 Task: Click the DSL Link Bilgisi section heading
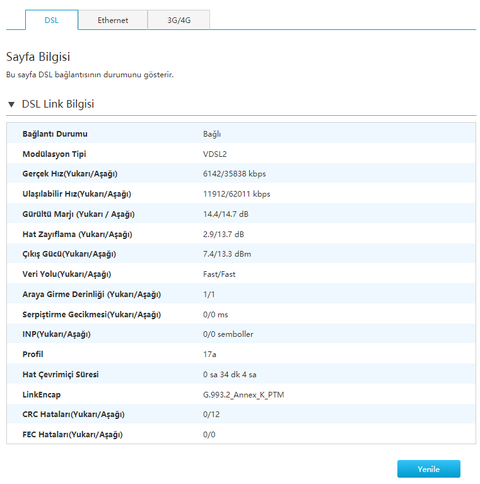58,104
